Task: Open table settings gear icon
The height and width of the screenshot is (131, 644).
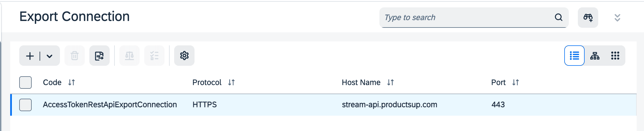Action: [x=184, y=56]
